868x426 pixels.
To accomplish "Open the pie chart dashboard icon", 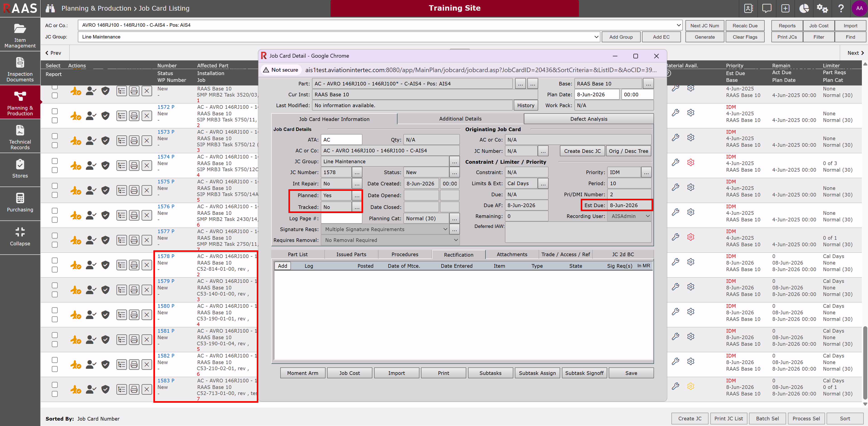I will pos(804,8).
